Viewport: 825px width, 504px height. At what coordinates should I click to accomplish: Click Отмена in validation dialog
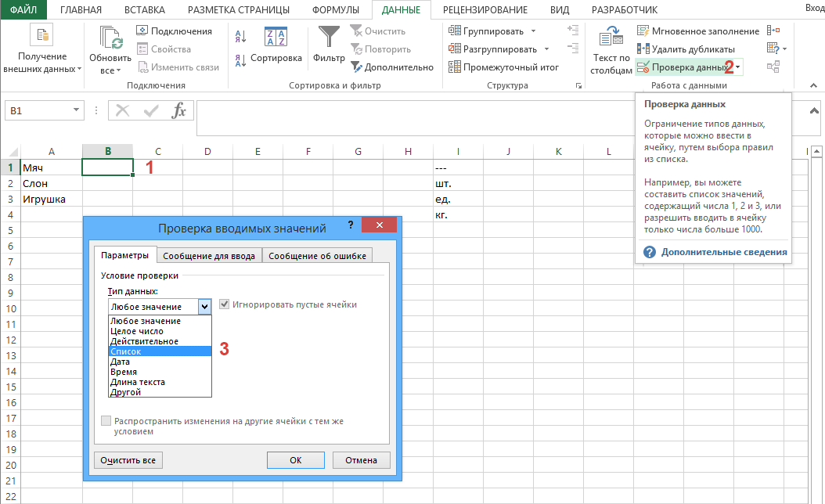(x=361, y=460)
